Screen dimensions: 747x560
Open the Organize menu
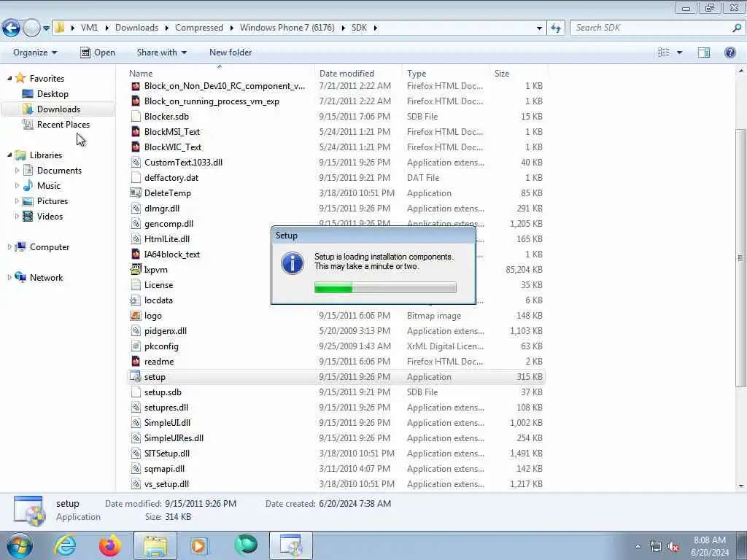pos(35,52)
